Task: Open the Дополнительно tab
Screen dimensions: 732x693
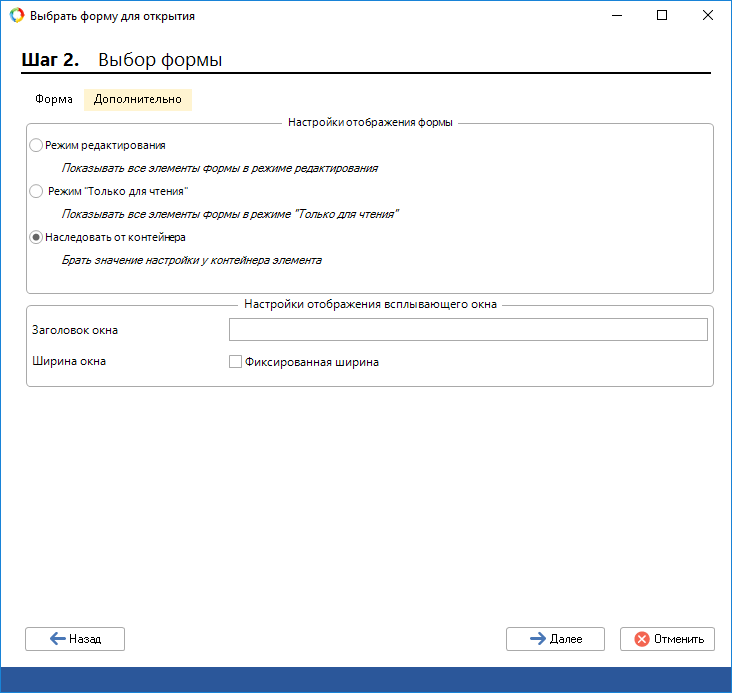Action: point(138,99)
